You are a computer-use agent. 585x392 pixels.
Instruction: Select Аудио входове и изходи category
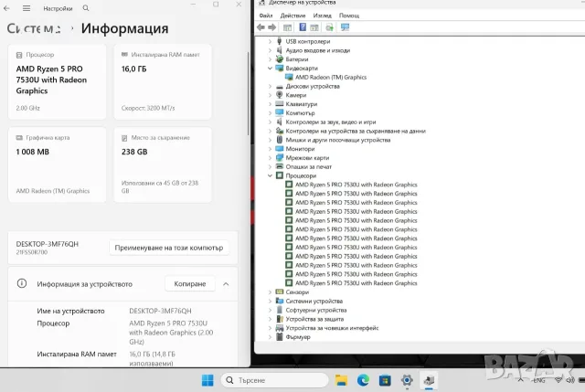[317, 50]
